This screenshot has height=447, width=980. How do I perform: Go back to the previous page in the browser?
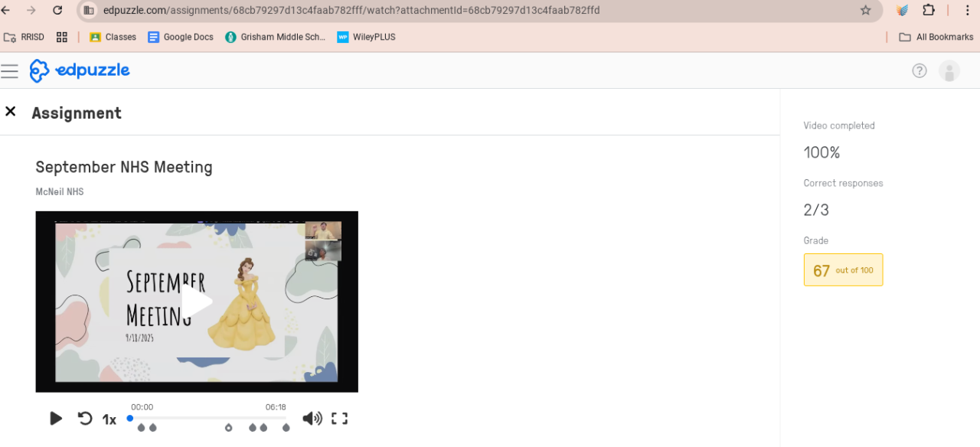click(x=5, y=10)
